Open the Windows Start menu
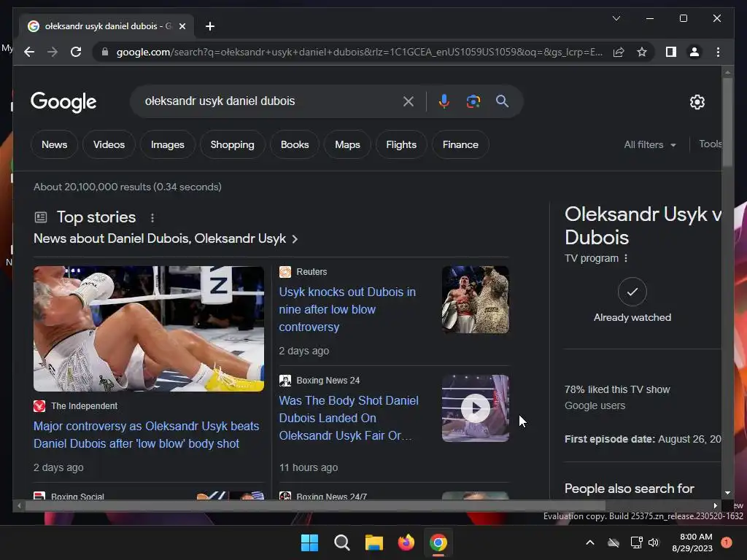Image resolution: width=747 pixels, height=560 pixels. pos(309,542)
